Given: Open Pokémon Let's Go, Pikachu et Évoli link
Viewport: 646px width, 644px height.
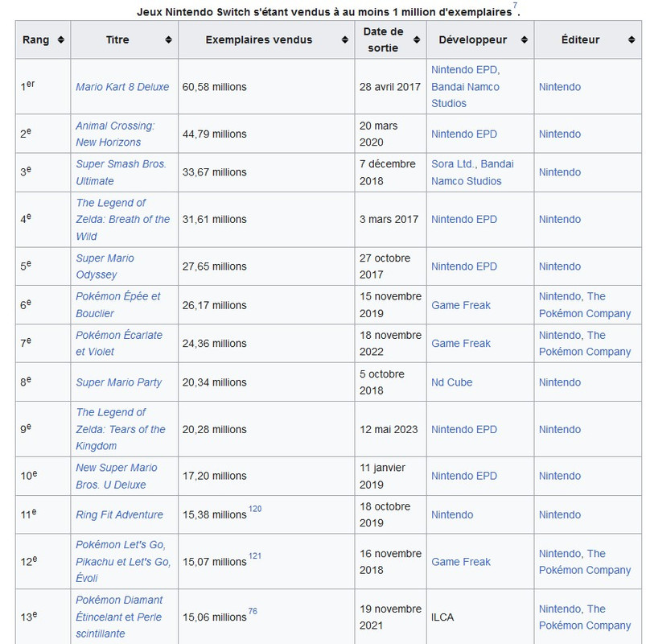Looking at the screenshot, I should [123, 562].
